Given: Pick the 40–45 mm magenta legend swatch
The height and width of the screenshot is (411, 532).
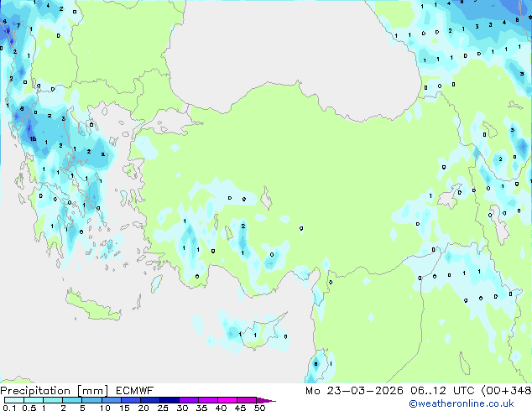Looking at the screenshot, I should tap(227, 400).
